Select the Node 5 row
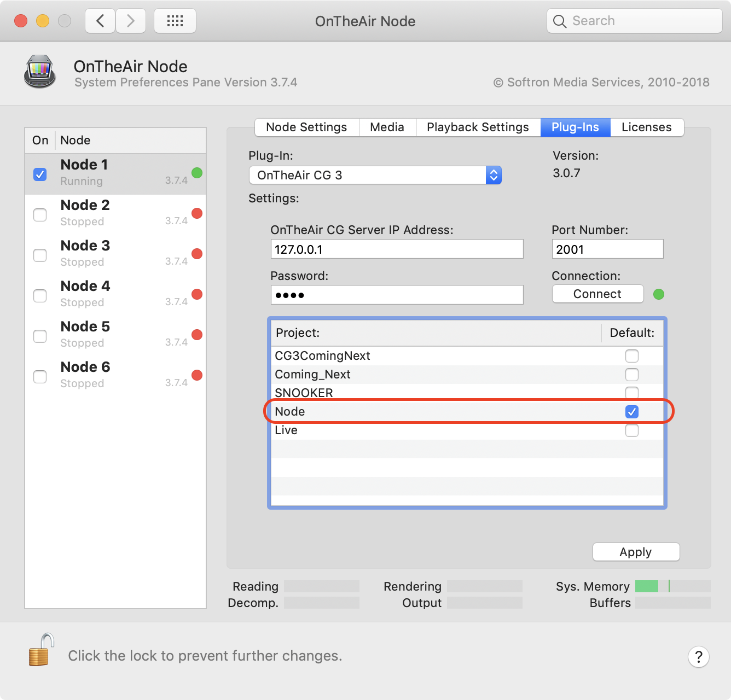The height and width of the screenshot is (700, 731). tap(115, 336)
